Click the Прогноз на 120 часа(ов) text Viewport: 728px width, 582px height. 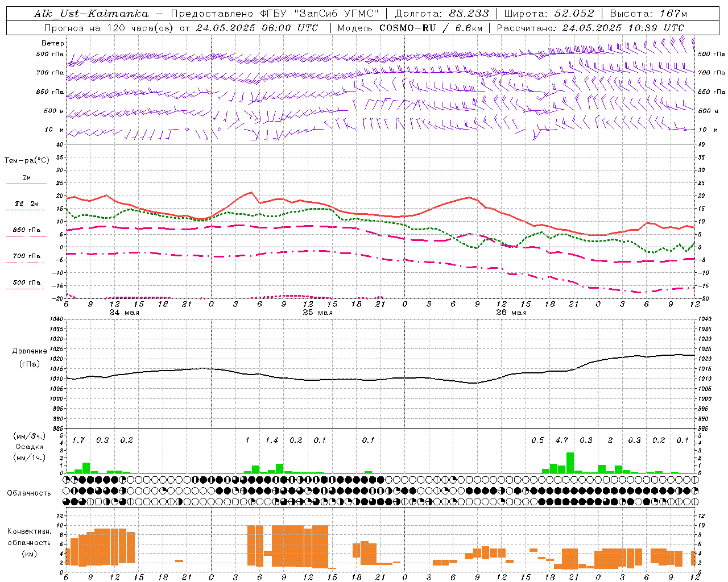point(110,28)
